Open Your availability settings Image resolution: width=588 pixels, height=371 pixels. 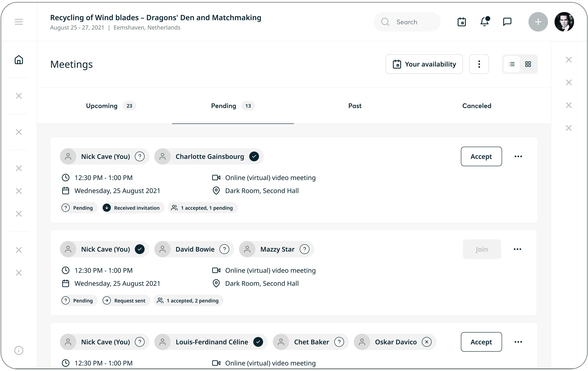424,64
